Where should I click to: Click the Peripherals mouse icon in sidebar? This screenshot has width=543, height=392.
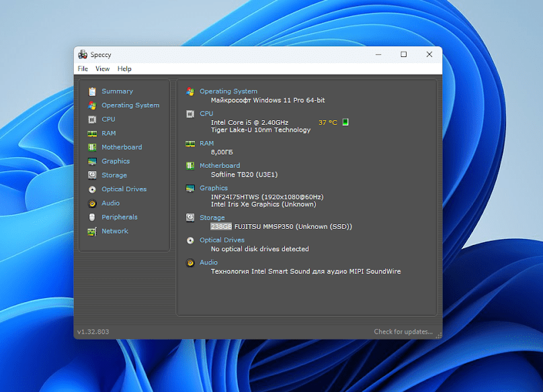[x=92, y=217]
